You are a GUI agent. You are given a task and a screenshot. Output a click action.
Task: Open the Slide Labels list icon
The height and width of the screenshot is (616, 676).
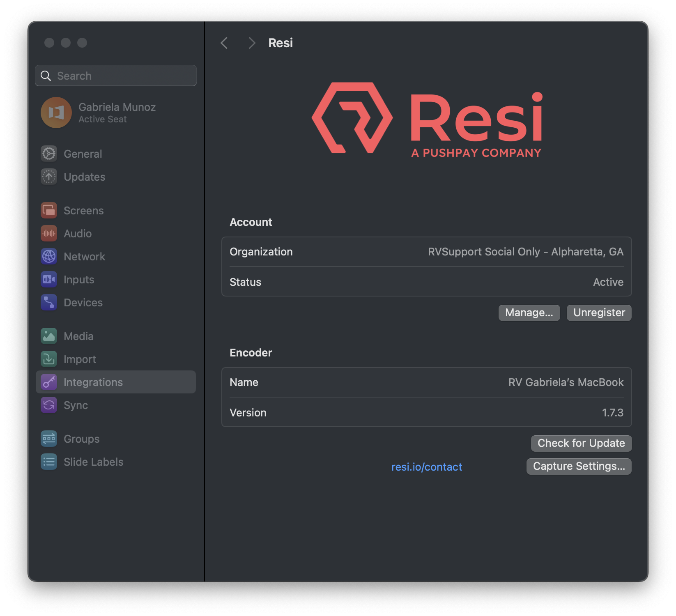[49, 462]
